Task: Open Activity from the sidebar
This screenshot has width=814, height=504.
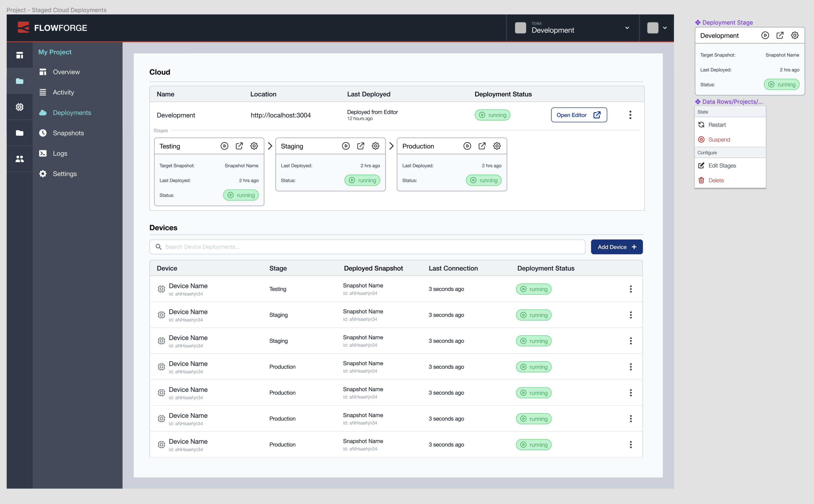Action: click(x=63, y=92)
